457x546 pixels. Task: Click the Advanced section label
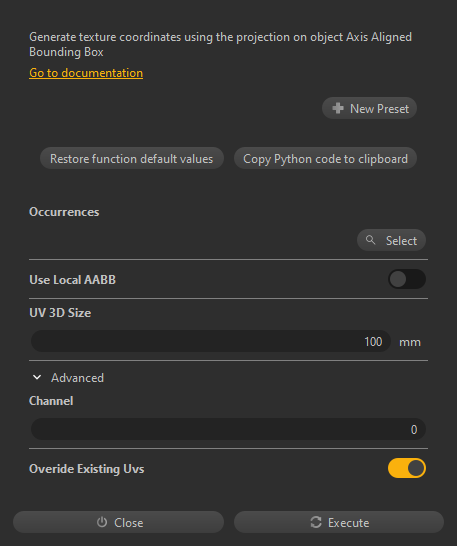(x=77, y=378)
